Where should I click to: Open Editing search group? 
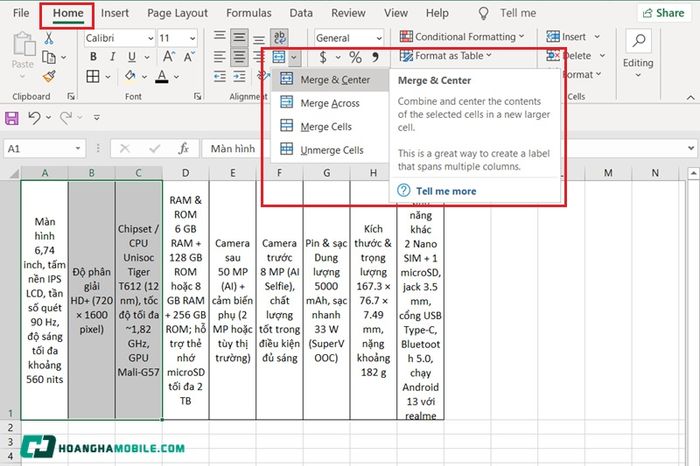click(x=638, y=54)
